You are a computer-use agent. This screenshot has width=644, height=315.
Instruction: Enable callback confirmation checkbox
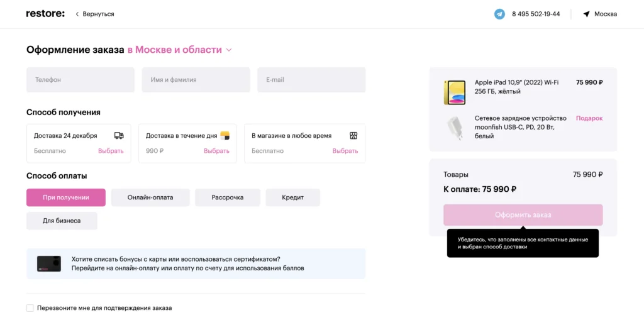[30, 308]
